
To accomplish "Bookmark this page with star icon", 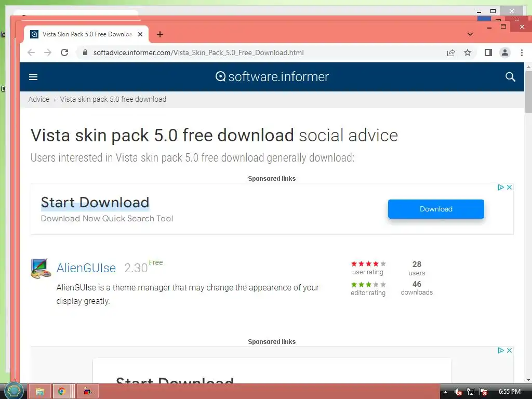I will 468,52.
